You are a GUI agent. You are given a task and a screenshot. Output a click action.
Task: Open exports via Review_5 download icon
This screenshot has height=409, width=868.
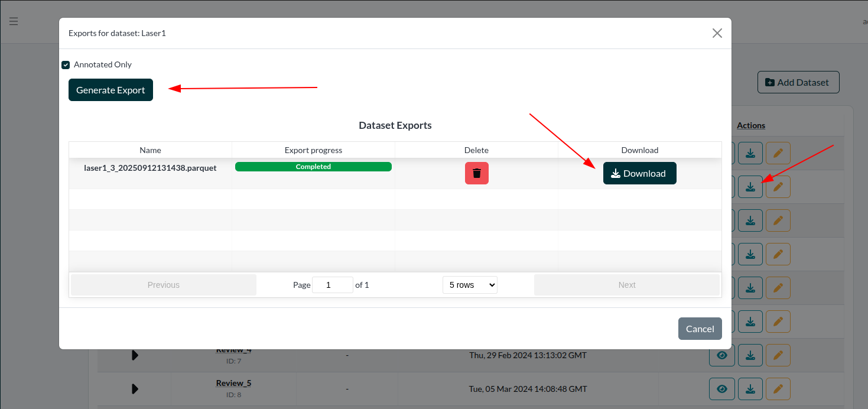click(x=750, y=389)
